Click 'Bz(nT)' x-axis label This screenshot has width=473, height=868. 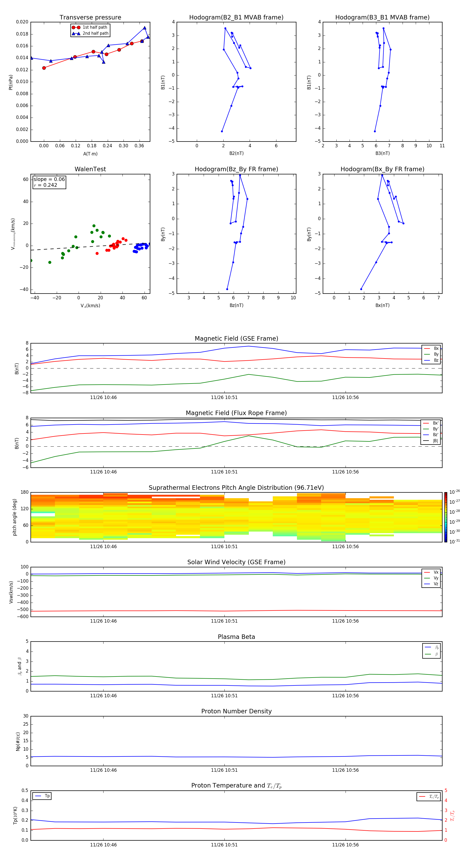[236, 305]
